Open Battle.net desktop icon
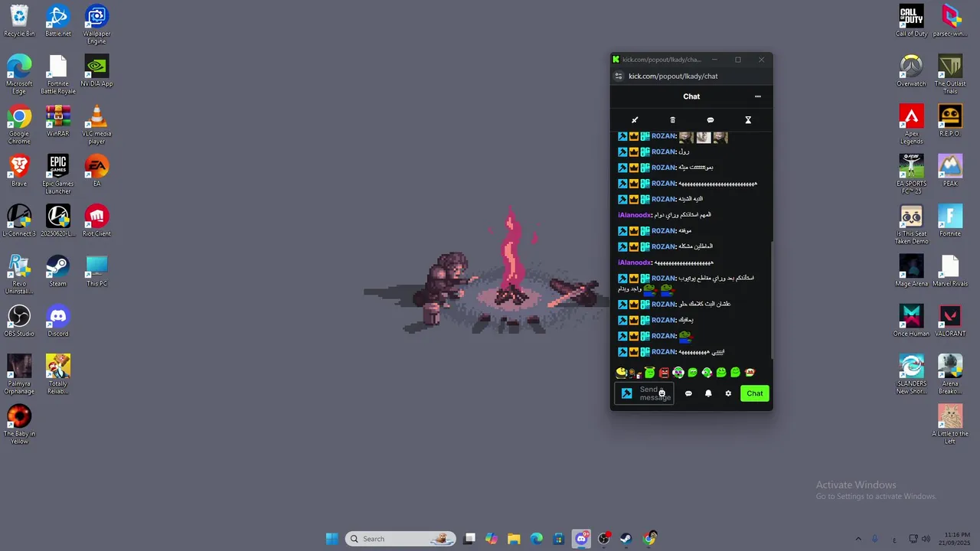 [x=57, y=21]
